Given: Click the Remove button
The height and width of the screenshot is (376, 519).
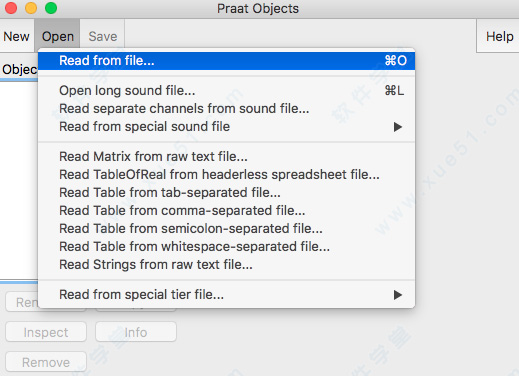Looking at the screenshot, I should (x=46, y=362).
